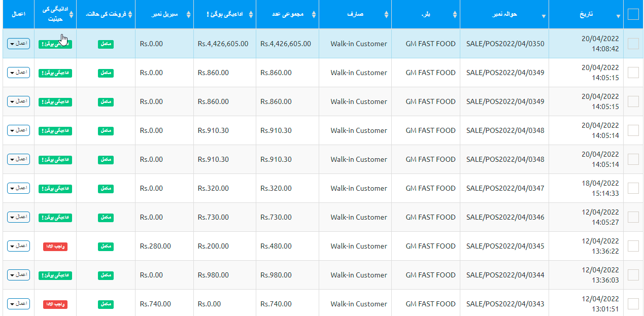This screenshot has height=316, width=644.
Task: Select checkbox for sale SALE/POS2022/04/0347
Action: pos(633,188)
